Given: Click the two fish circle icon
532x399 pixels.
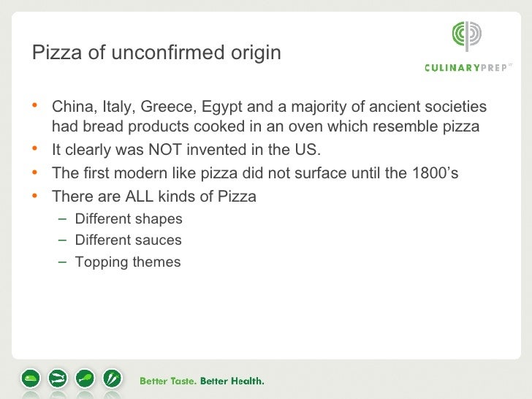Looking at the screenshot, I should [x=58, y=379].
